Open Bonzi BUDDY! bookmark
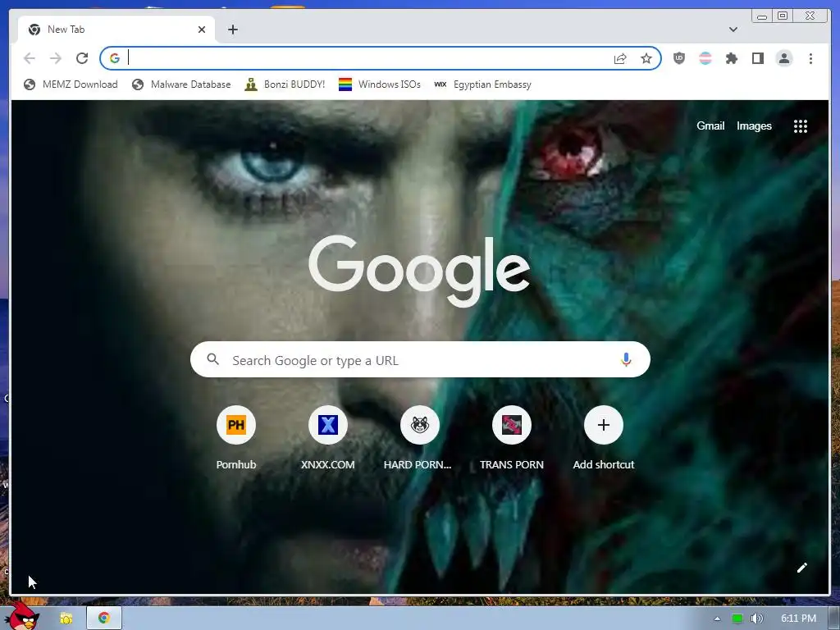The image size is (840, 630). [x=285, y=84]
